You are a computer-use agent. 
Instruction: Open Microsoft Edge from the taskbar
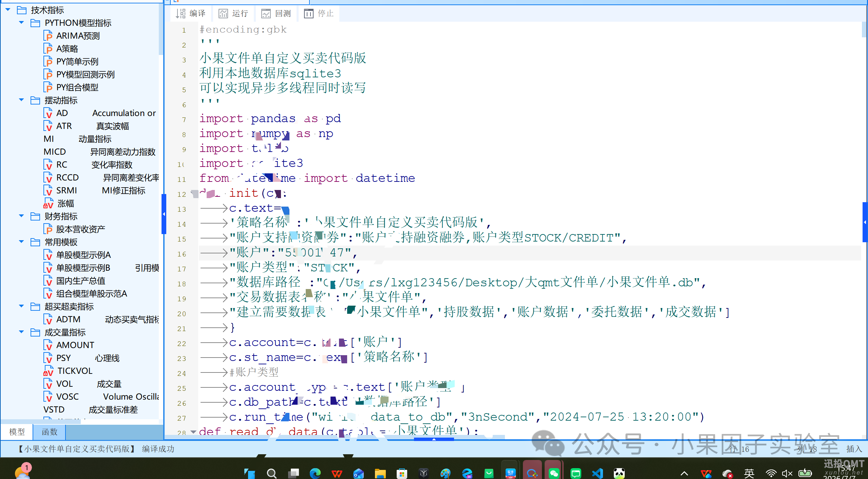pyautogui.click(x=315, y=473)
